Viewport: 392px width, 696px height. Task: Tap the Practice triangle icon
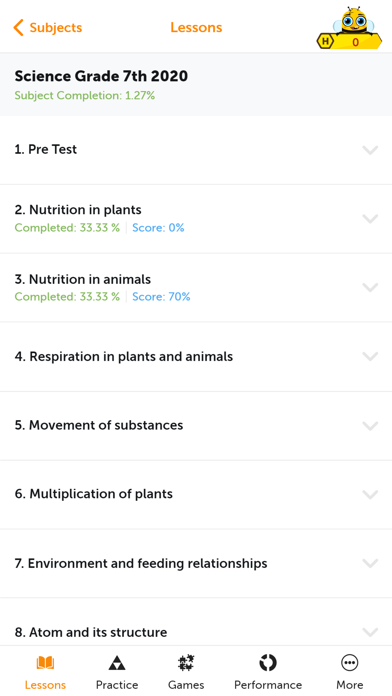[x=117, y=663]
